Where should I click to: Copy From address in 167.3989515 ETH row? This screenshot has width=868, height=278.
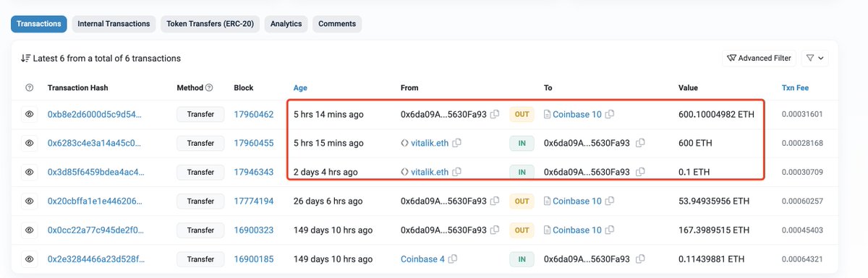click(x=495, y=230)
